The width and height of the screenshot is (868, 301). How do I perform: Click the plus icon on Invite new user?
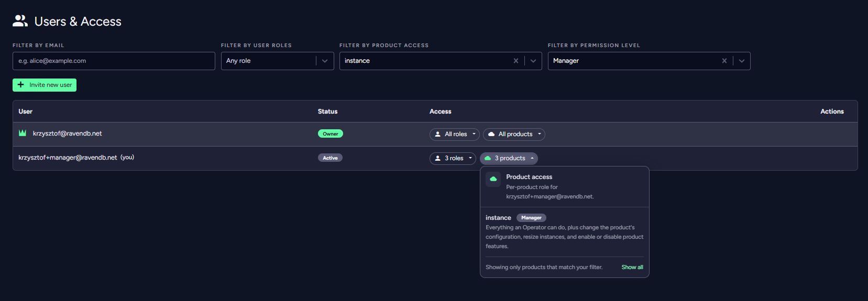point(21,85)
